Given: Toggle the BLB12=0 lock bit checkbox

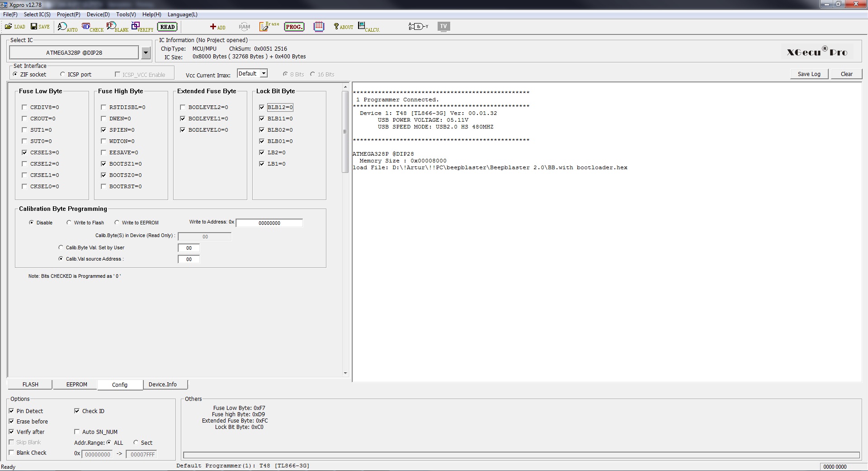Looking at the screenshot, I should (x=262, y=107).
